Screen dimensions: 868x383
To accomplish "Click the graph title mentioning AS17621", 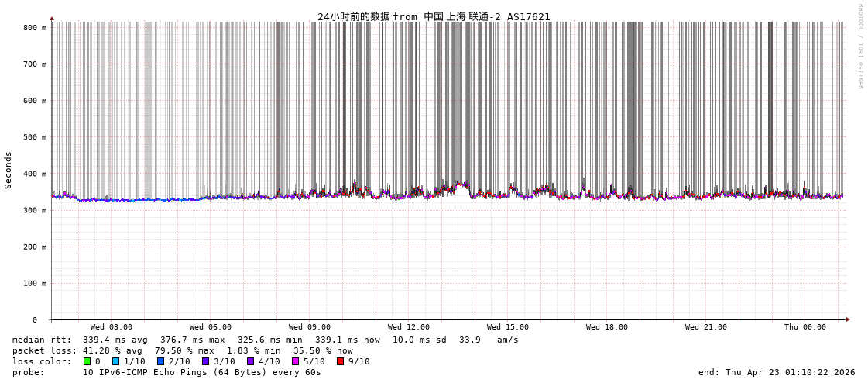I will [434, 16].
